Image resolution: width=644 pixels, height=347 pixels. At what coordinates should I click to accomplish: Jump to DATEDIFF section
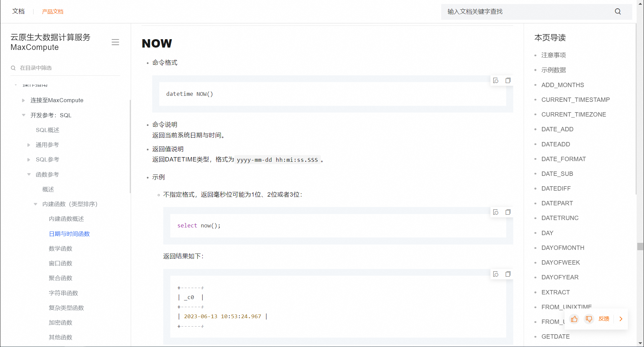[556, 189]
